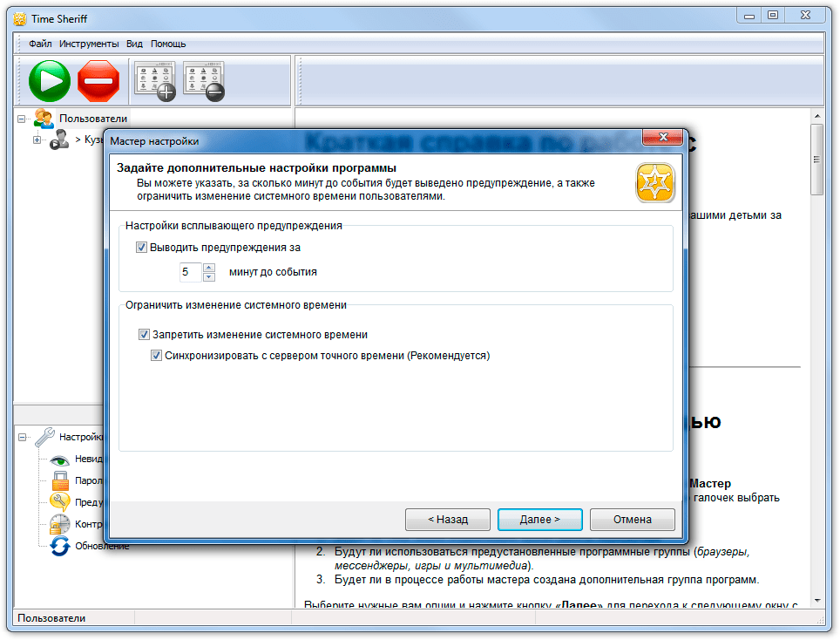Viewport: 840px width, 640px height.
Task: Collapse the Пользователи tree node
Action: pos(22,119)
